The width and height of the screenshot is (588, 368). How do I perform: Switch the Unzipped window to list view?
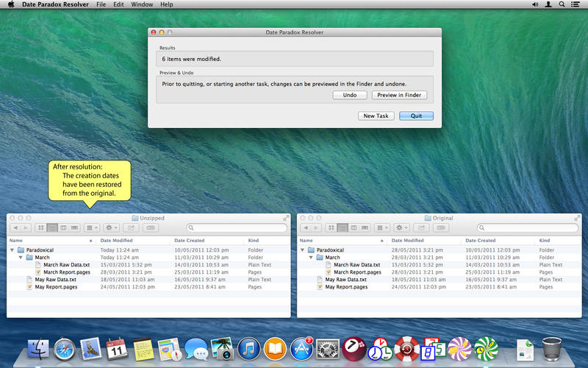(52, 227)
